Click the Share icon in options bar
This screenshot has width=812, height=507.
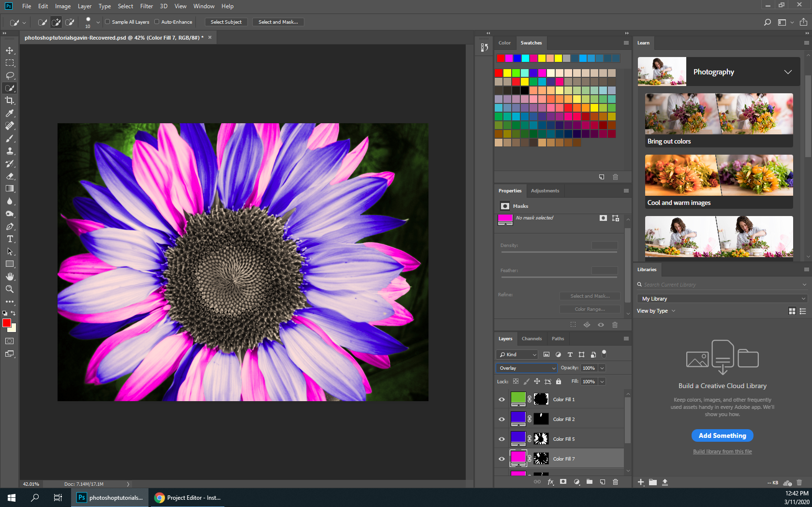(803, 22)
